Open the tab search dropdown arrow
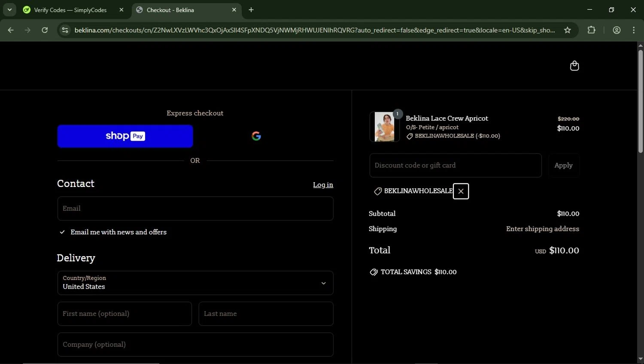This screenshot has width=644, height=364. 9,10
